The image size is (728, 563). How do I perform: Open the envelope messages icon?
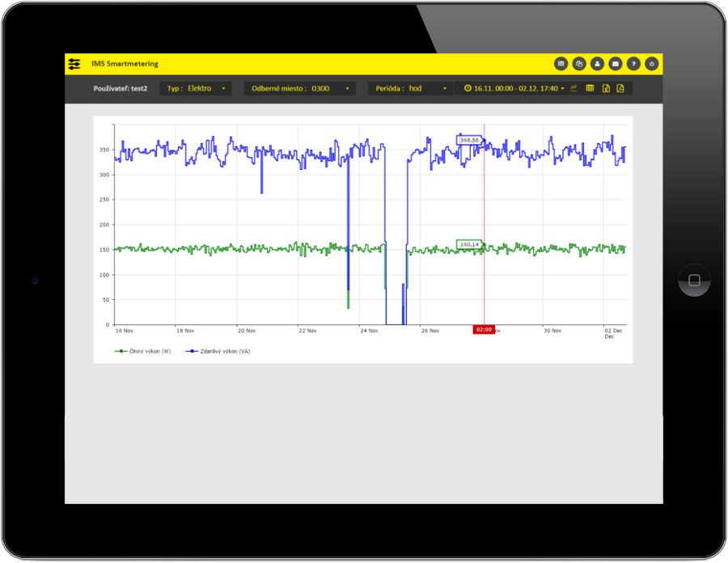[x=616, y=64]
